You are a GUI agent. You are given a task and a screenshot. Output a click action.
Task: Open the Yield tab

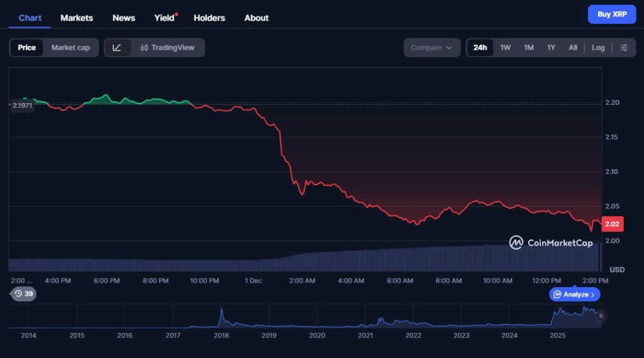click(165, 18)
